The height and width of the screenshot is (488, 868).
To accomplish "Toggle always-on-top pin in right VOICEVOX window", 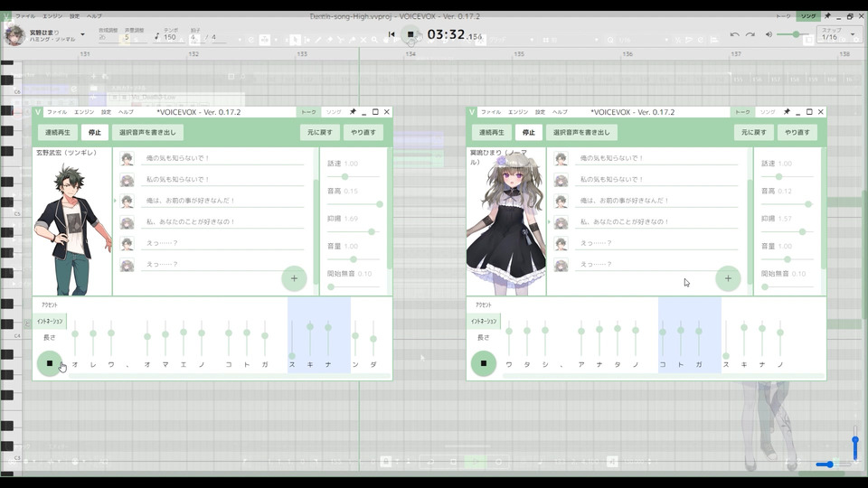I will (787, 112).
